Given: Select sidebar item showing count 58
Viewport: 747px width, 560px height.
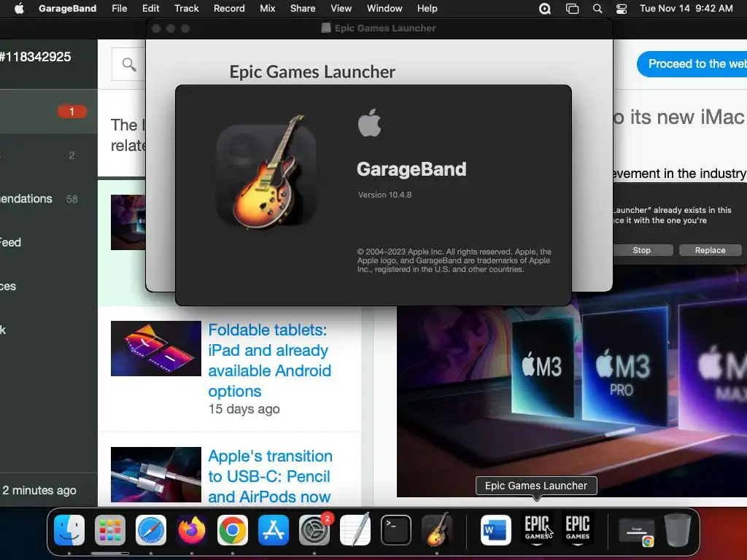Looking at the screenshot, I should pyautogui.click(x=49, y=198).
